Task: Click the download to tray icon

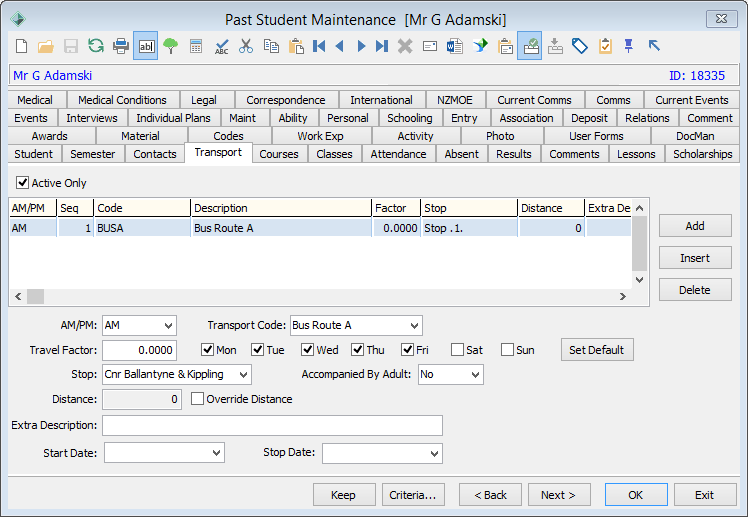Action: click(x=555, y=46)
